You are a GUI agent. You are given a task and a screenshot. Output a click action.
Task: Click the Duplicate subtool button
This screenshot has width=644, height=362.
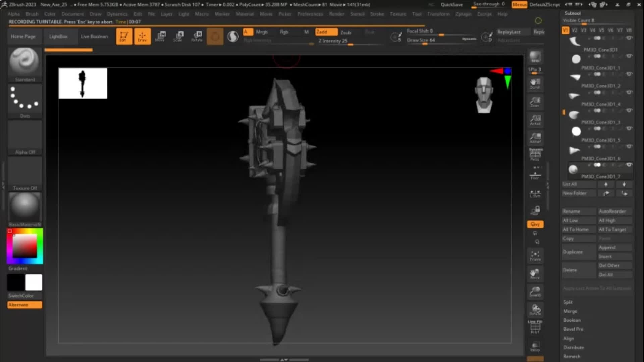[x=573, y=252]
